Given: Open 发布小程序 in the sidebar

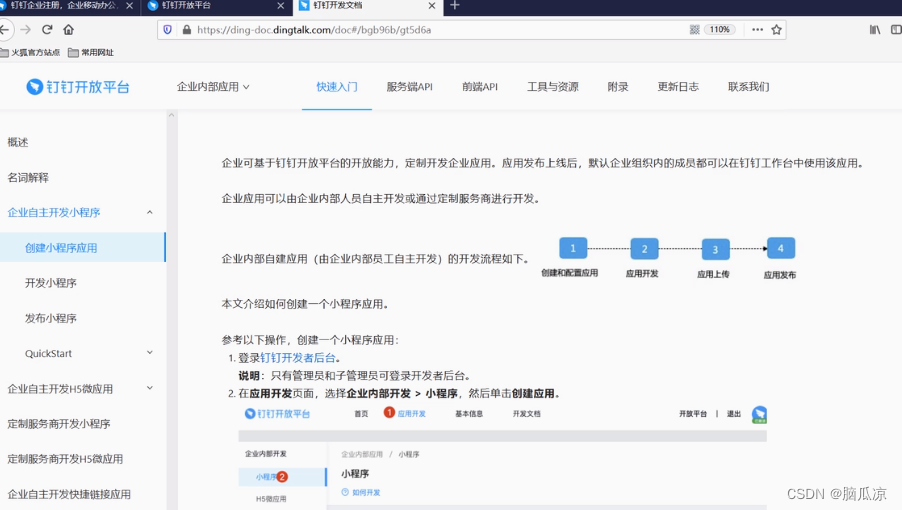Looking at the screenshot, I should 51,318.
